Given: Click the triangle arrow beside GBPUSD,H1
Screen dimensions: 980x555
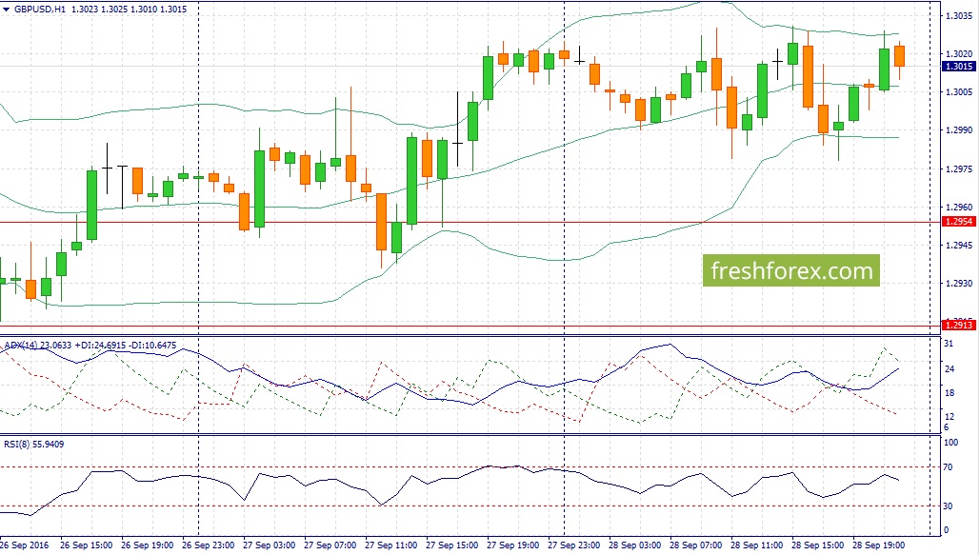Looking at the screenshot, I should coord(7,10).
